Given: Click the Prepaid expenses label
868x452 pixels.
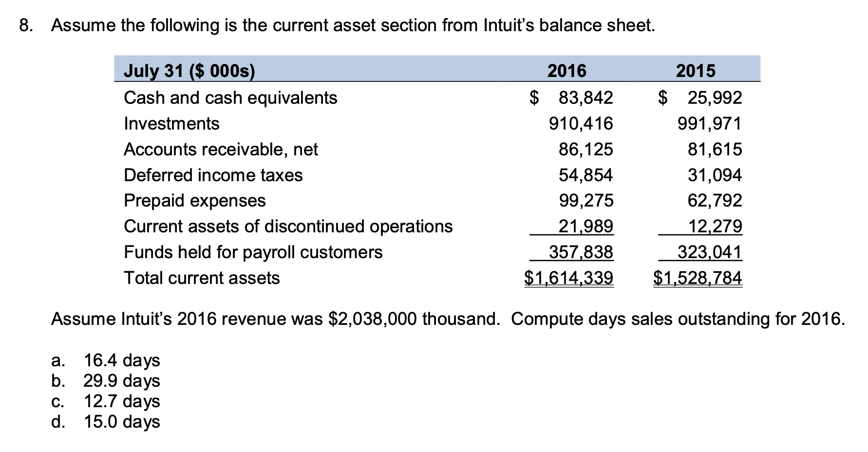Looking at the screenshot, I should click(195, 201).
